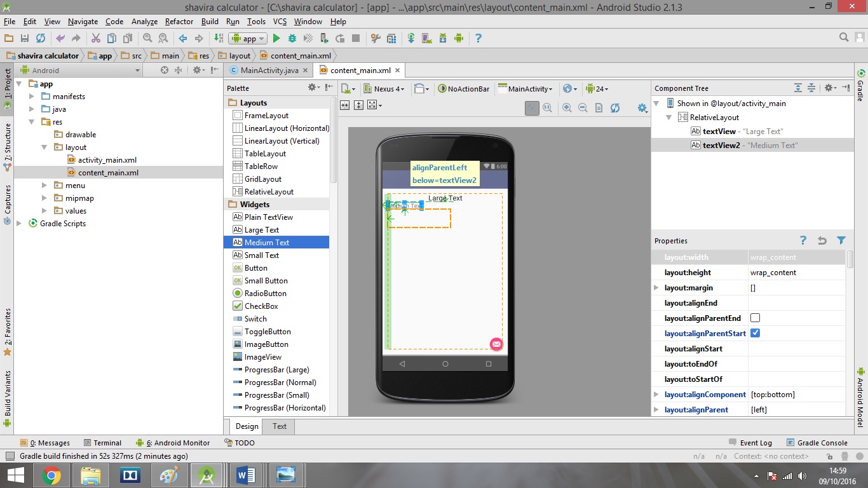Open the Refactor menu

tap(179, 22)
